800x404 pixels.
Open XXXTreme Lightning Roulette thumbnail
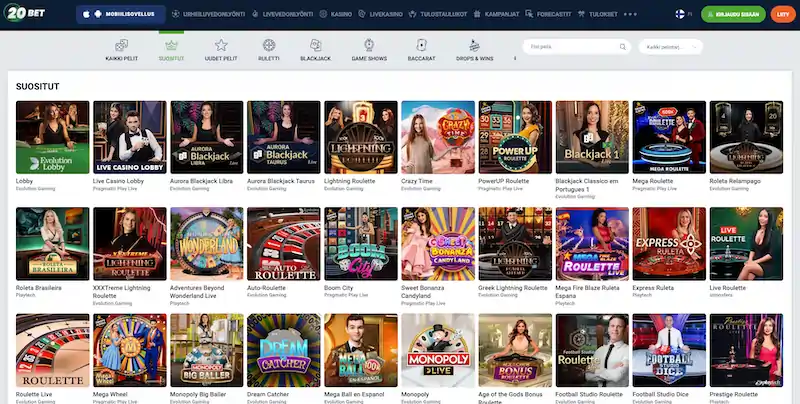[130, 244]
